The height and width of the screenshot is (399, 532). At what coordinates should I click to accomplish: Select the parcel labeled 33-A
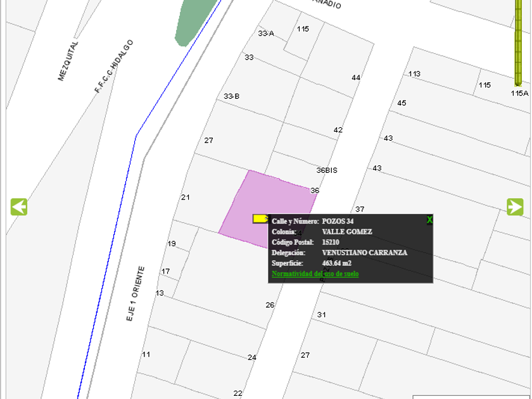265,33
